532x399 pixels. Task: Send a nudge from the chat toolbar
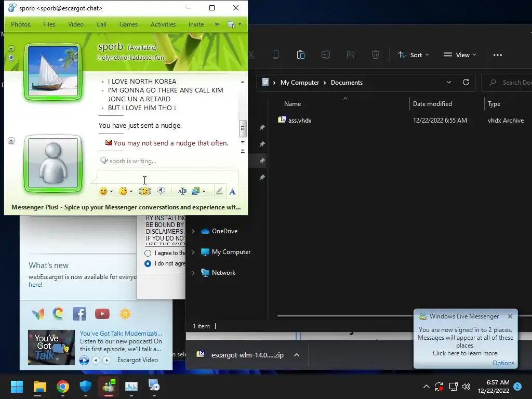[x=145, y=191]
